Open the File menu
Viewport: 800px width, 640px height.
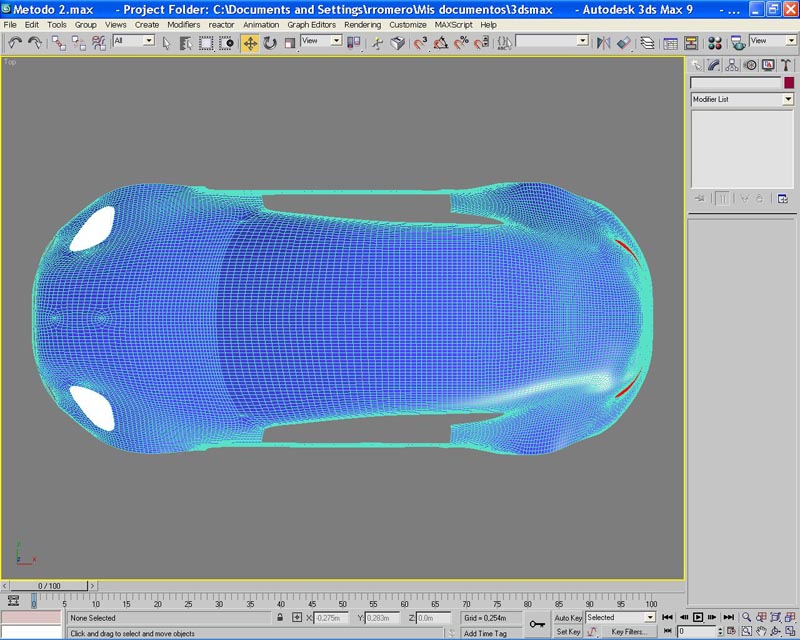pyautogui.click(x=10, y=24)
